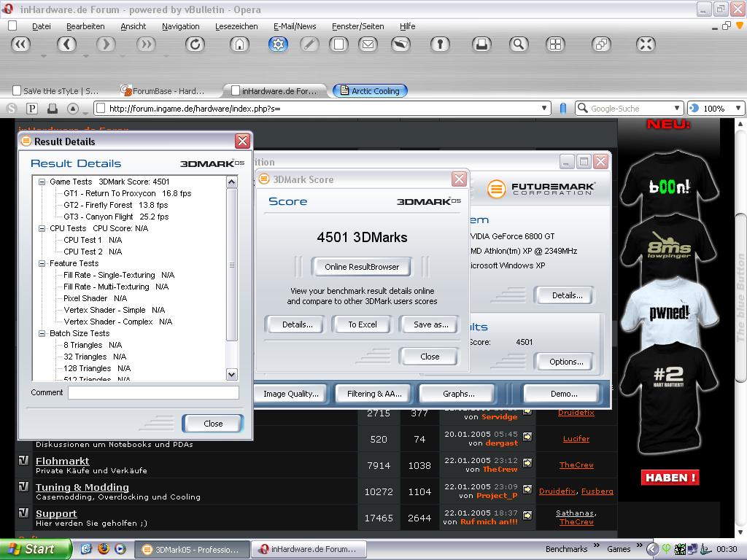
Task: Collapse the Batch Size Tests tree node
Action: (42, 333)
